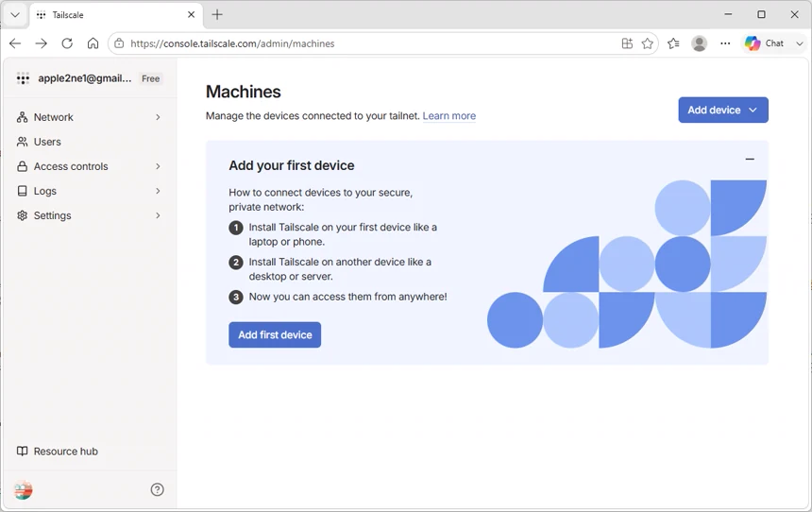
Task: Go to browser home page
Action: tap(93, 43)
